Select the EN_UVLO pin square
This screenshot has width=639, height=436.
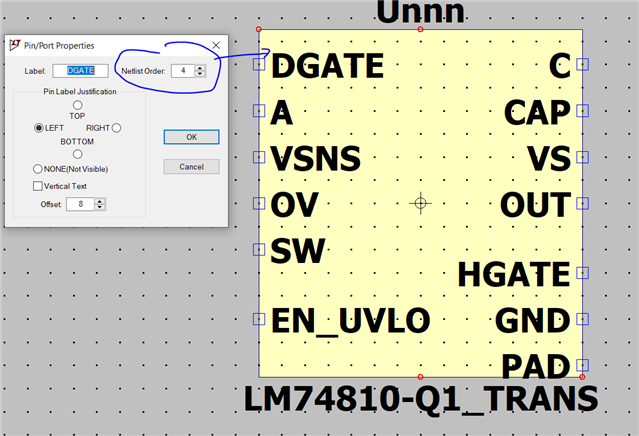click(x=259, y=319)
